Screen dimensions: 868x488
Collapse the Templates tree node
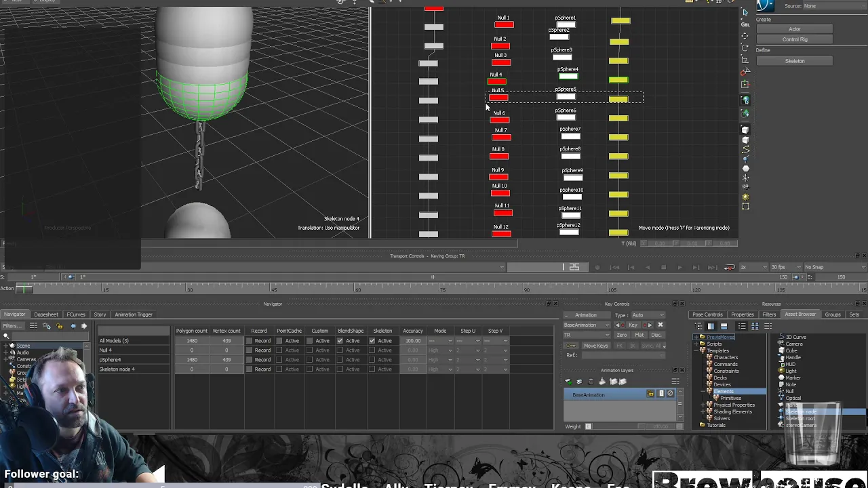[x=696, y=350]
